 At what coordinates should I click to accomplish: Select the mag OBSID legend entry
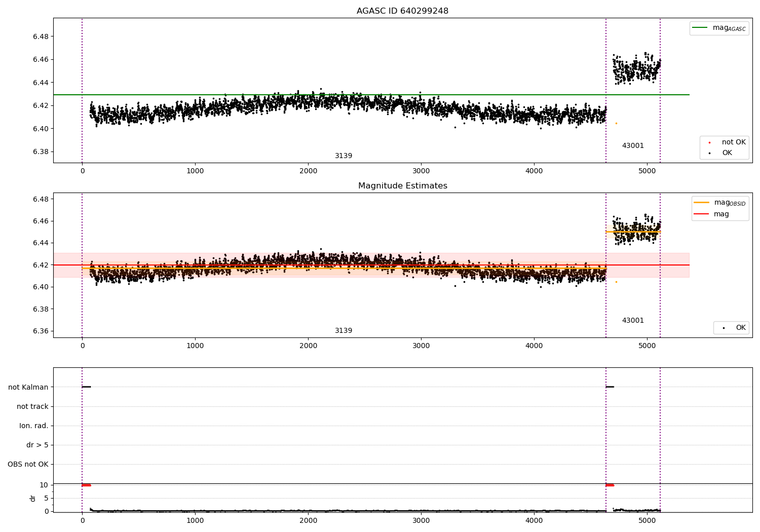click(730, 203)
